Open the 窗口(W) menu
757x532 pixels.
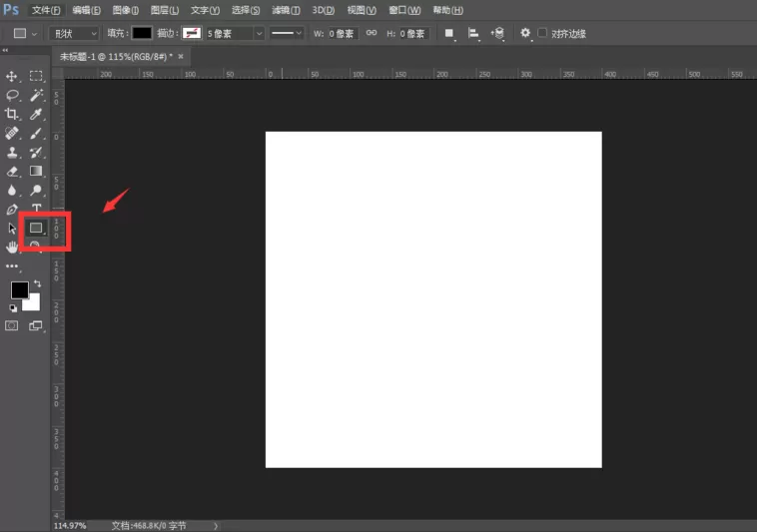[x=404, y=10]
